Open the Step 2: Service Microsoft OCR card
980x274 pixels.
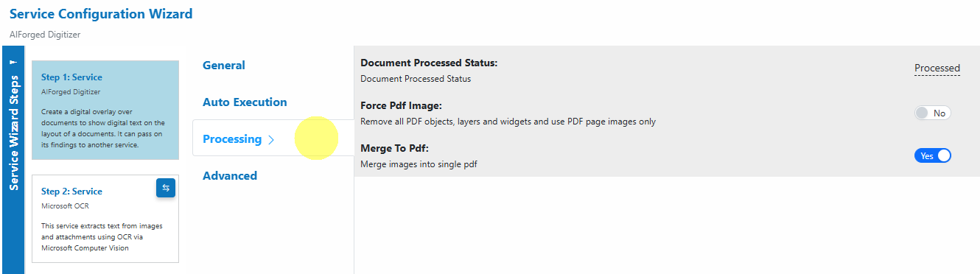pos(105,218)
